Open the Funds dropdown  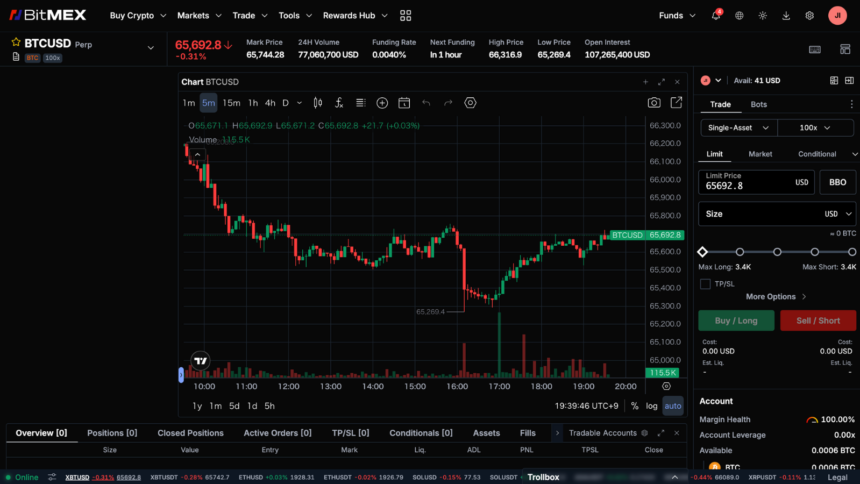coord(677,15)
